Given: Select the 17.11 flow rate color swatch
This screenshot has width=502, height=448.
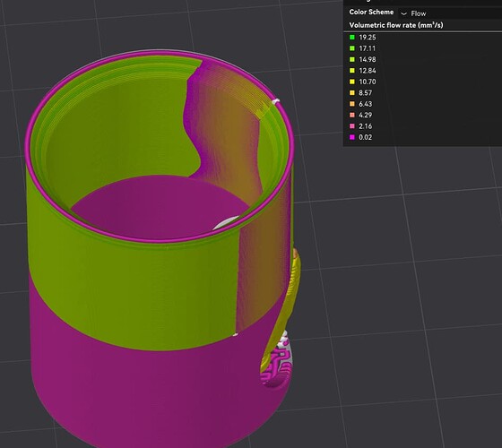Looking at the screenshot, I should tap(352, 48).
